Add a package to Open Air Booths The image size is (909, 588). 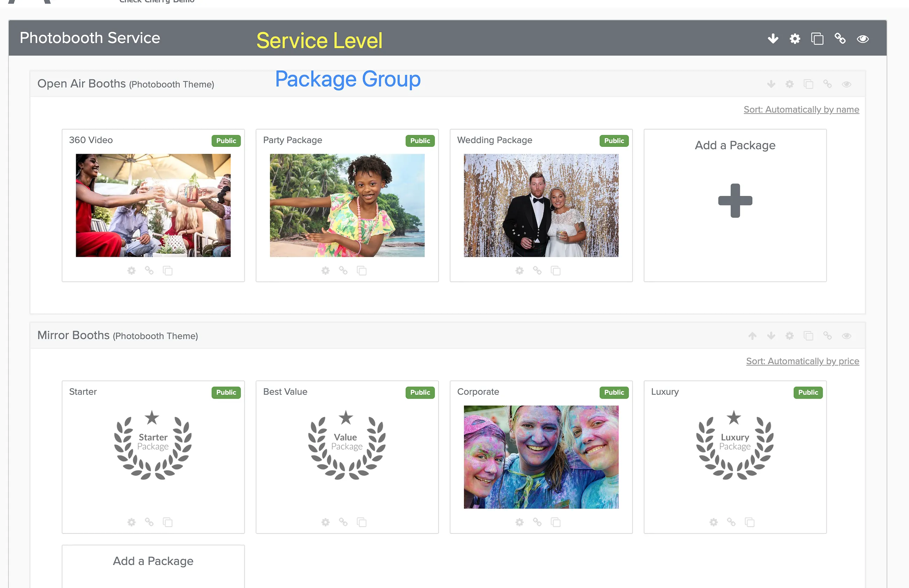[x=735, y=206]
